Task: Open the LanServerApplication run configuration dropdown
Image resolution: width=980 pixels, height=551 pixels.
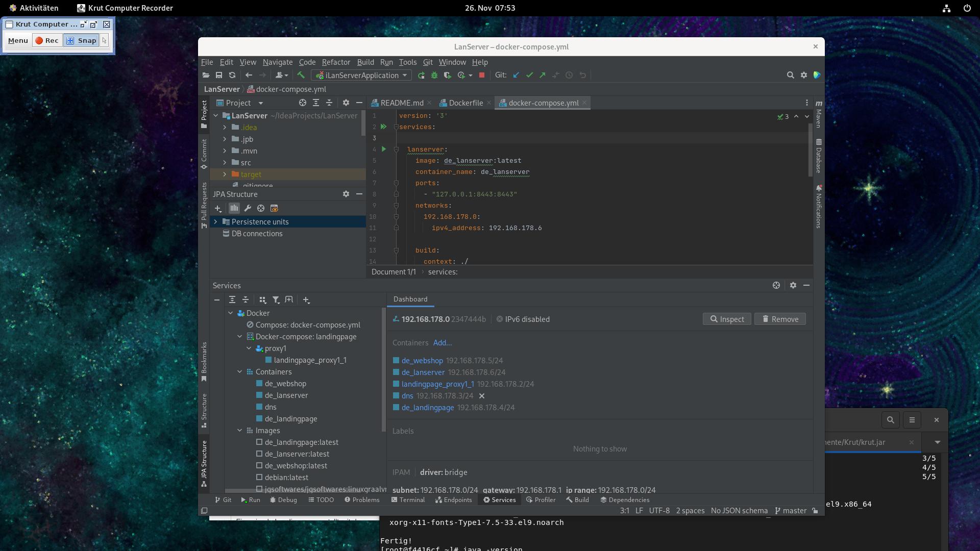Action: (x=361, y=75)
